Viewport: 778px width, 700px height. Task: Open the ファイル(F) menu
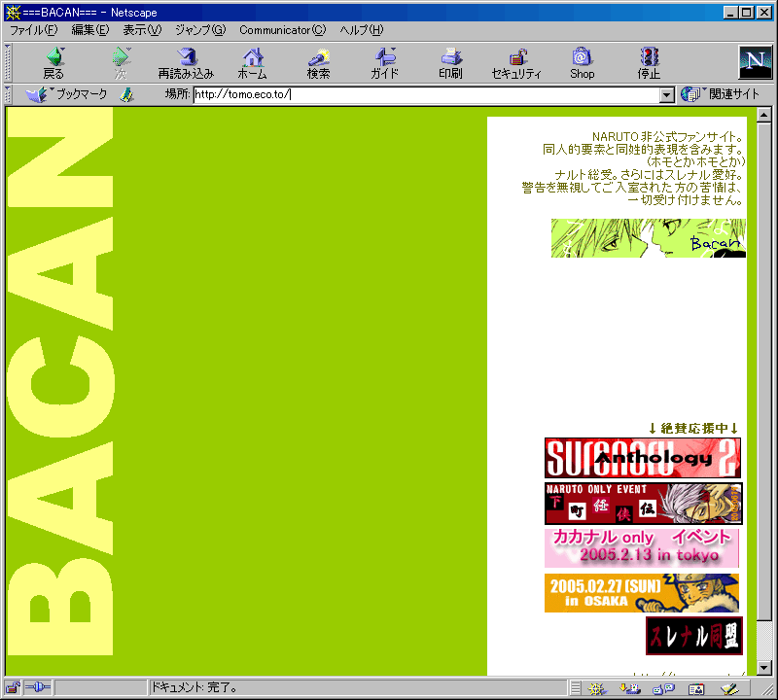(34, 30)
